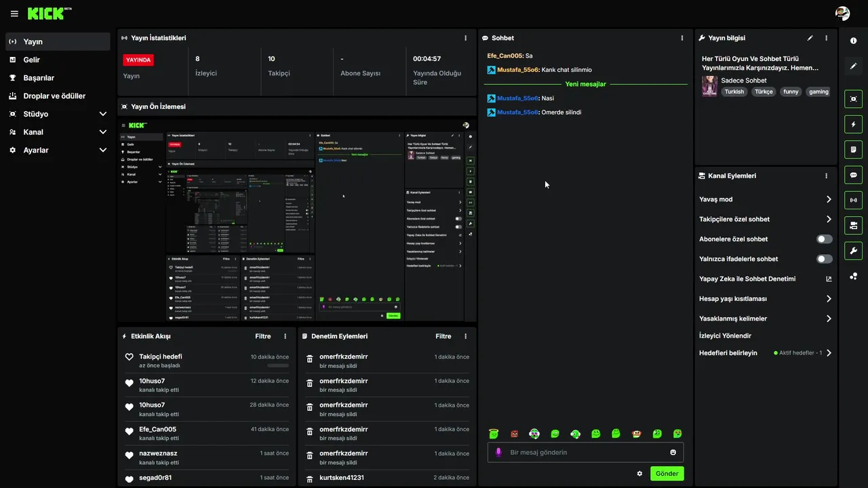868x488 pixels.
Task: Open Filtre dropdown in Denetim Eylemleri
Action: click(443, 336)
